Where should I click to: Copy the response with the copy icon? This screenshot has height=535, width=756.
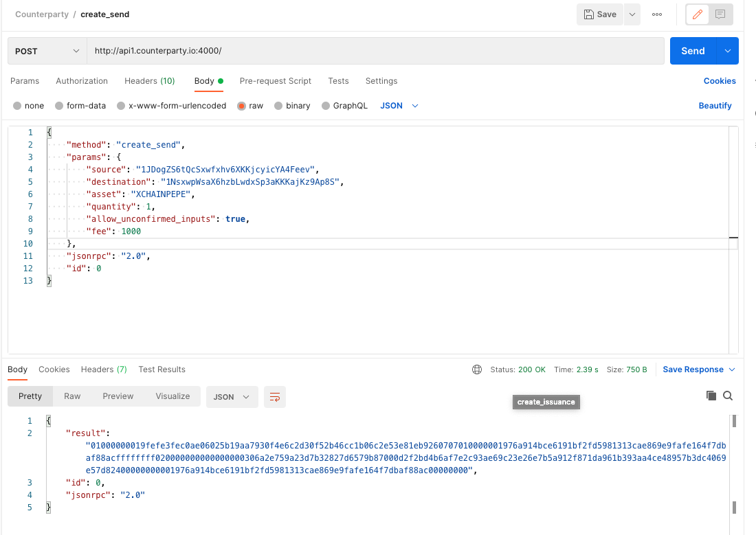(x=711, y=396)
